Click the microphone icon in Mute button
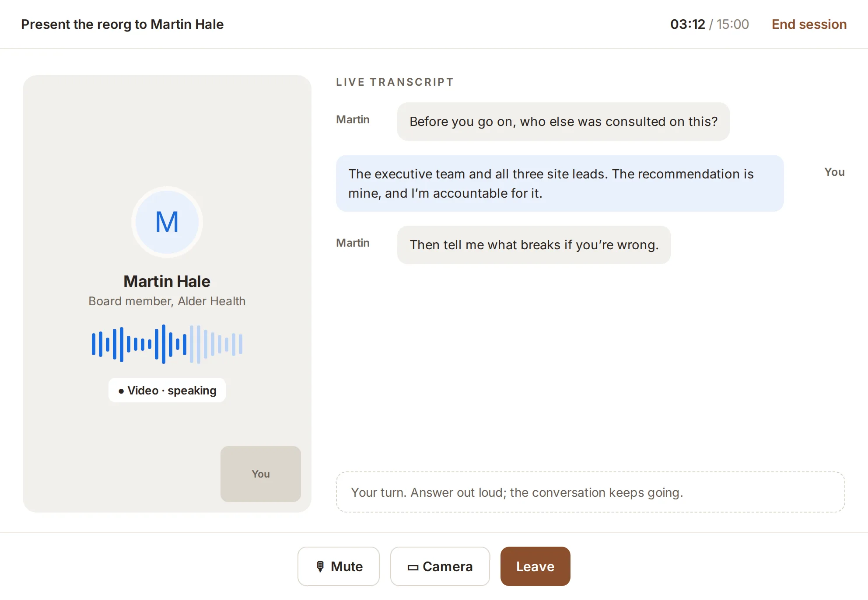 click(x=320, y=566)
